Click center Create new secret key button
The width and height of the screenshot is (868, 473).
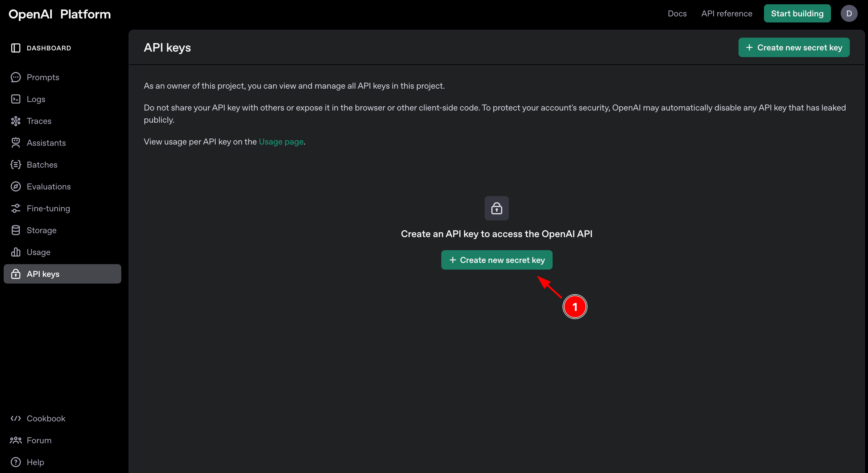(x=497, y=260)
